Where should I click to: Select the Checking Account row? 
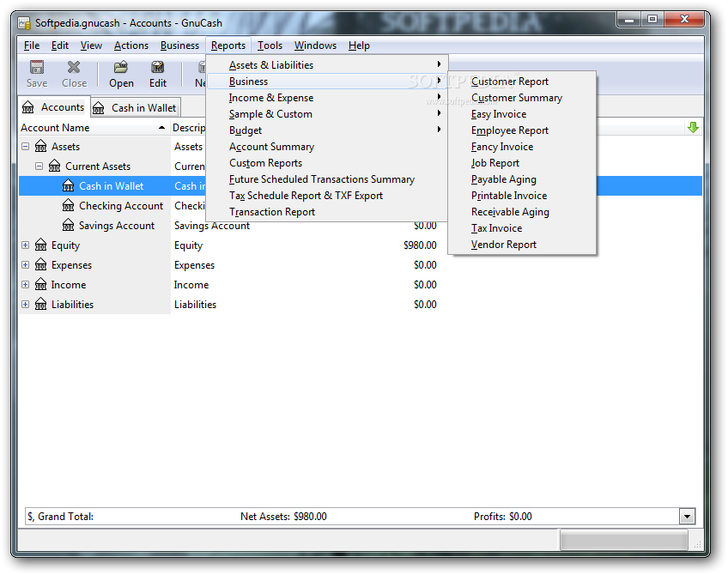[x=121, y=206]
